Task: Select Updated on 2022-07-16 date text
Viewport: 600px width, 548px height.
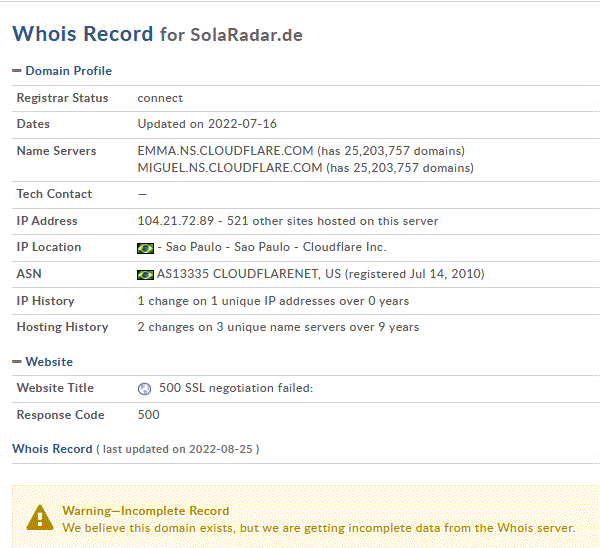Action: tap(207, 124)
